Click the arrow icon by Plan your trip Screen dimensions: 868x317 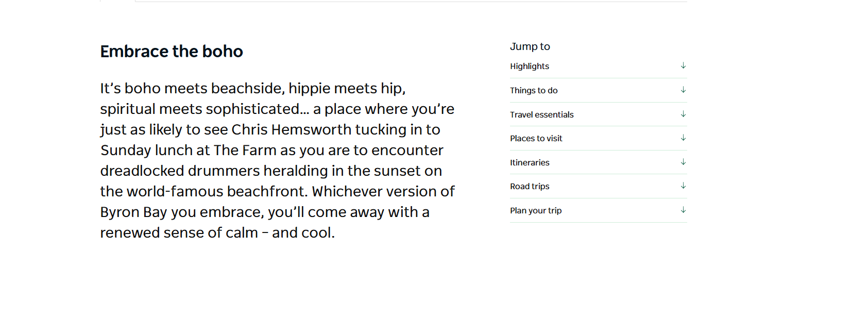683,210
